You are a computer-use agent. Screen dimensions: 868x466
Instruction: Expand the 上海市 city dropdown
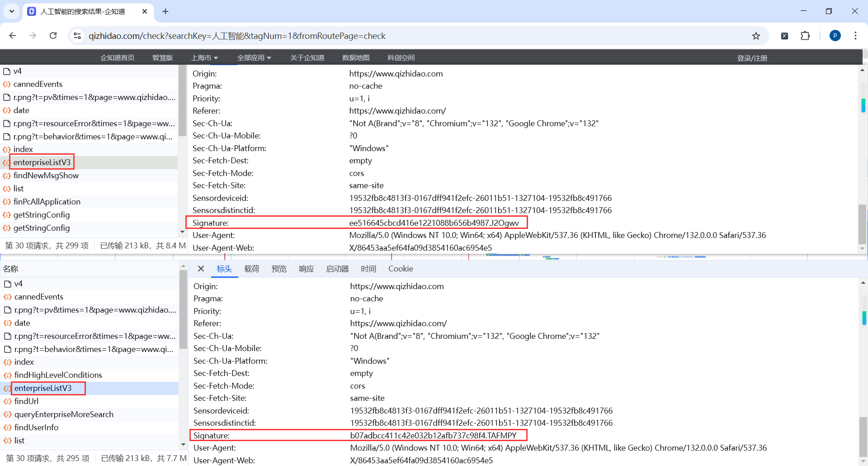coord(204,58)
